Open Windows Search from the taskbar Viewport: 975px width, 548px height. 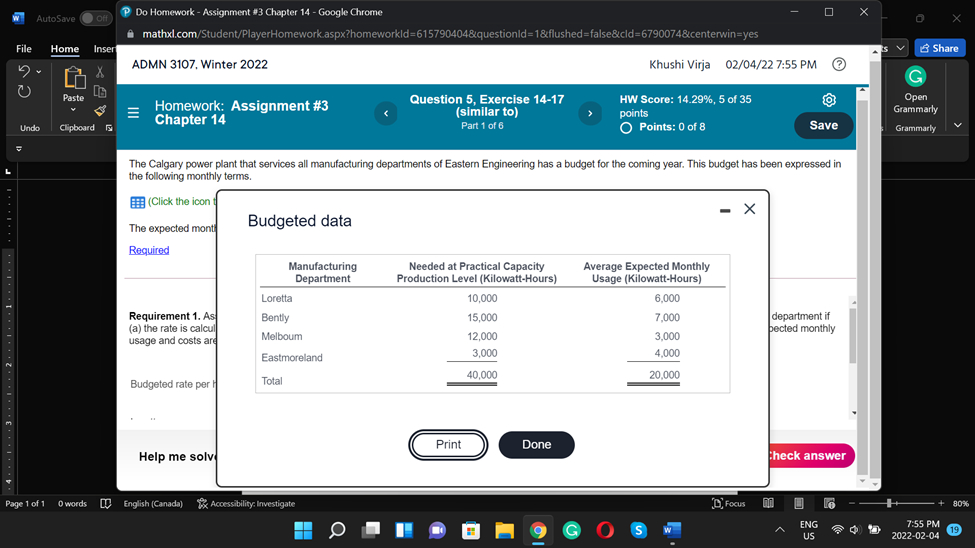[x=337, y=531]
